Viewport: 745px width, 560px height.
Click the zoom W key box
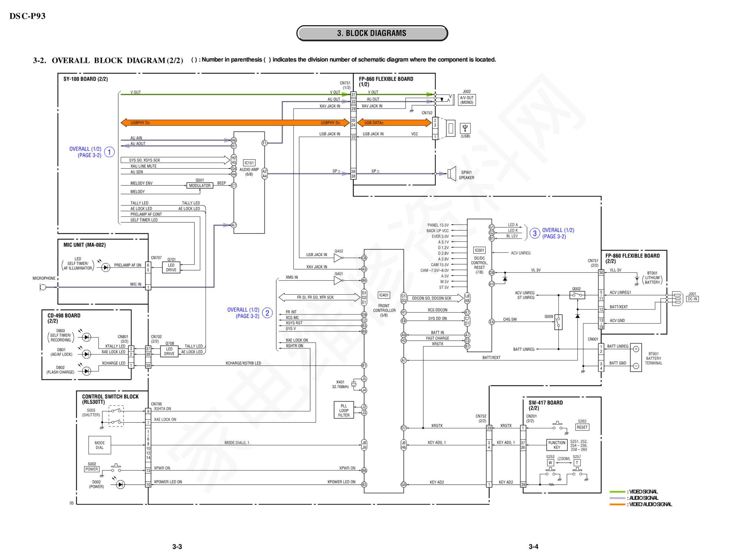point(550,463)
